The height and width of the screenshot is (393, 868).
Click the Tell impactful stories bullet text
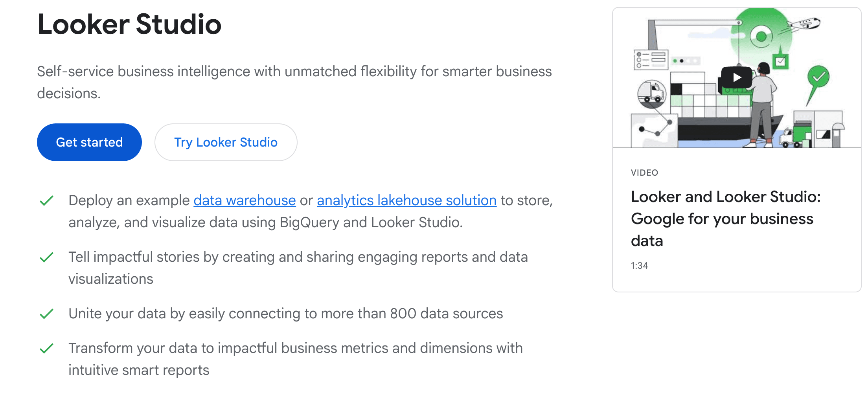click(x=298, y=268)
